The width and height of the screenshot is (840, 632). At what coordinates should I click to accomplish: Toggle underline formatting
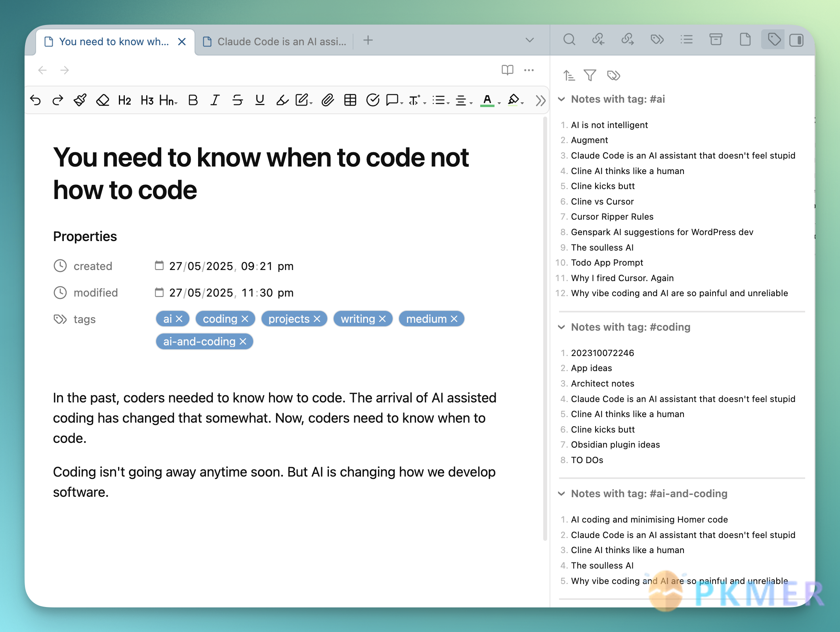260,100
